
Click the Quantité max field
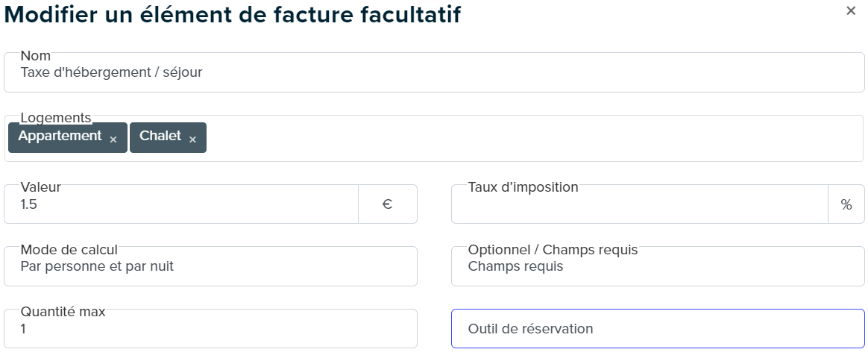coord(210,328)
